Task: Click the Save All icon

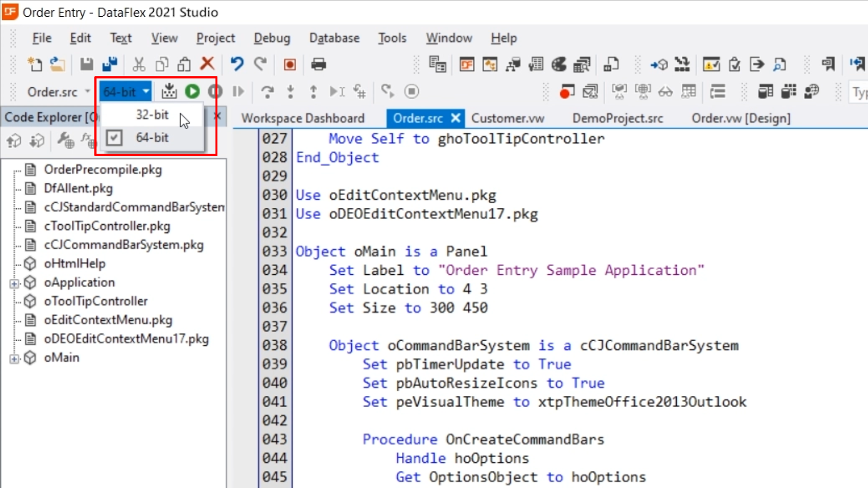Action: point(110,64)
